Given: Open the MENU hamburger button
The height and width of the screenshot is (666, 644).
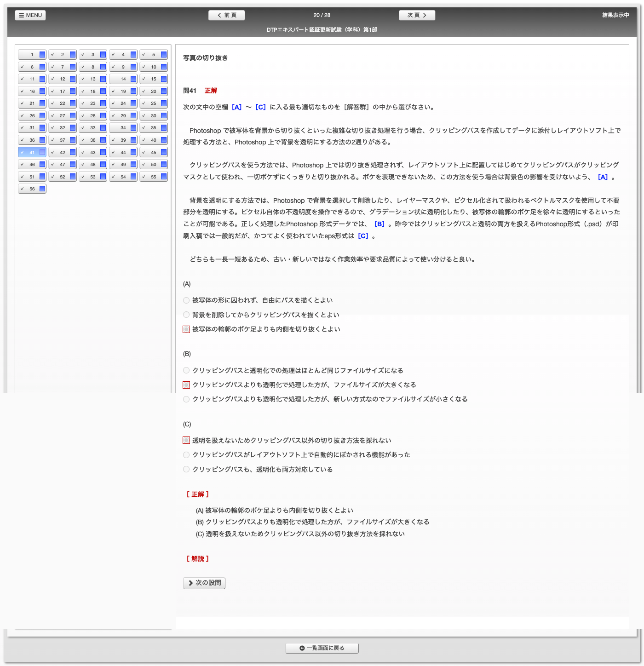Looking at the screenshot, I should 30,15.
